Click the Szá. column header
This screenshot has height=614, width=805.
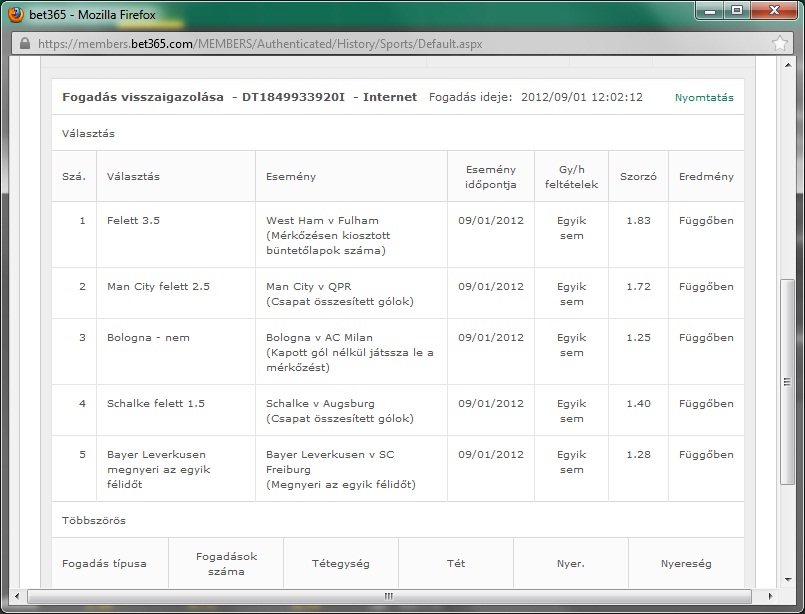click(x=74, y=177)
